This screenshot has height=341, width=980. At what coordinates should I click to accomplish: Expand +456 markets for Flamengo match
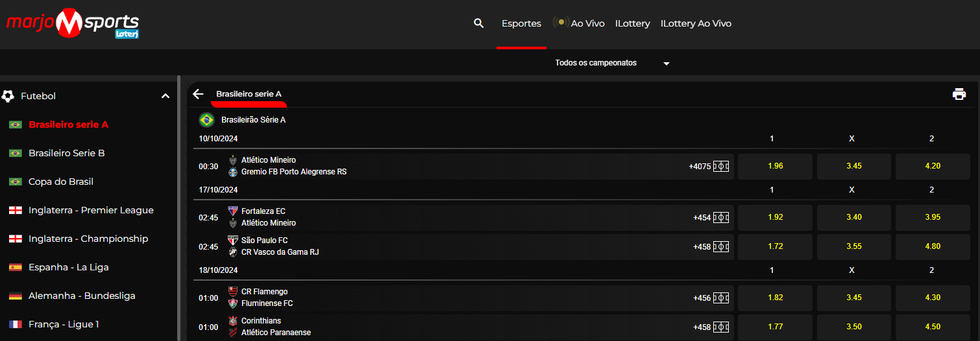[x=702, y=298]
